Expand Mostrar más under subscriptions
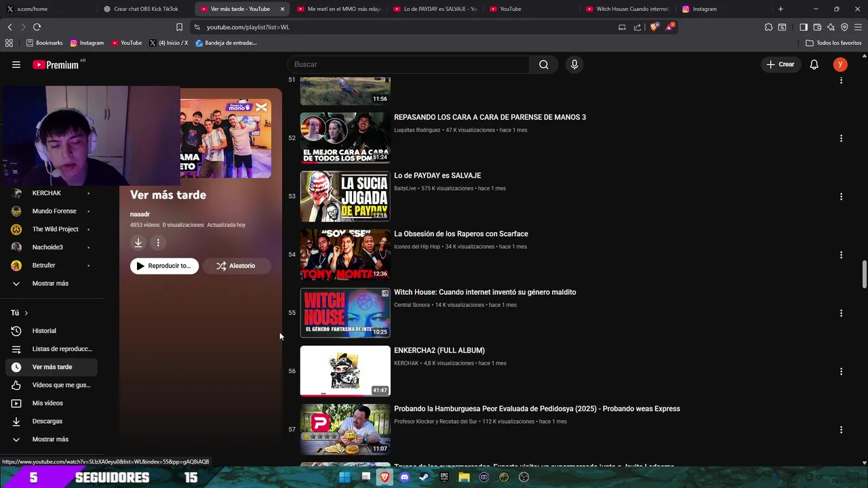868x488 pixels. tap(49, 283)
